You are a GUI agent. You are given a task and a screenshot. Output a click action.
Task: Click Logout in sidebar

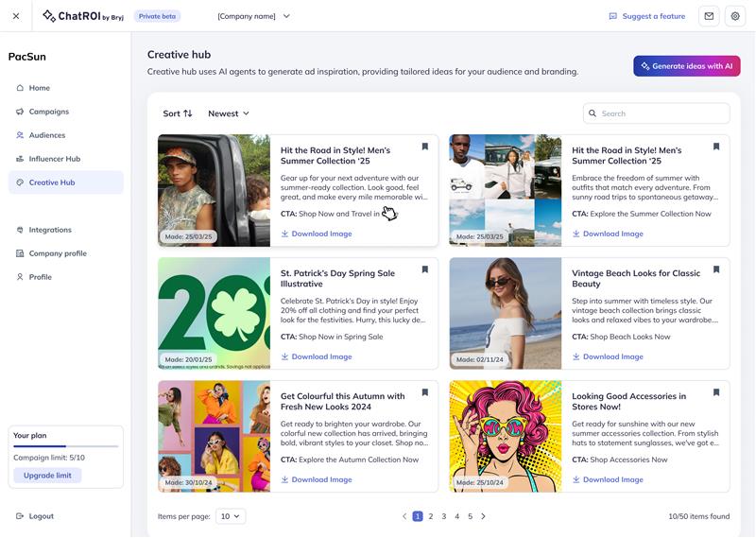tap(35, 516)
